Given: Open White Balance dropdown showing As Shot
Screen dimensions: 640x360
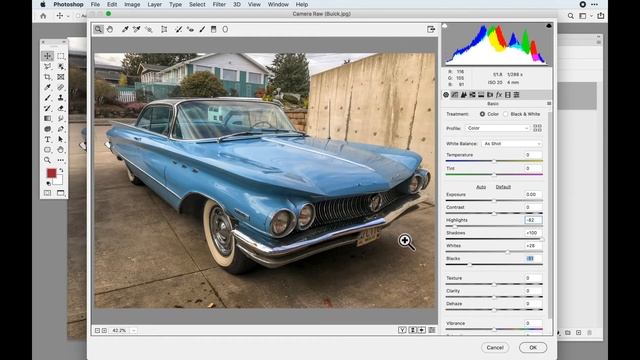Looking at the screenshot, I should [512, 144].
